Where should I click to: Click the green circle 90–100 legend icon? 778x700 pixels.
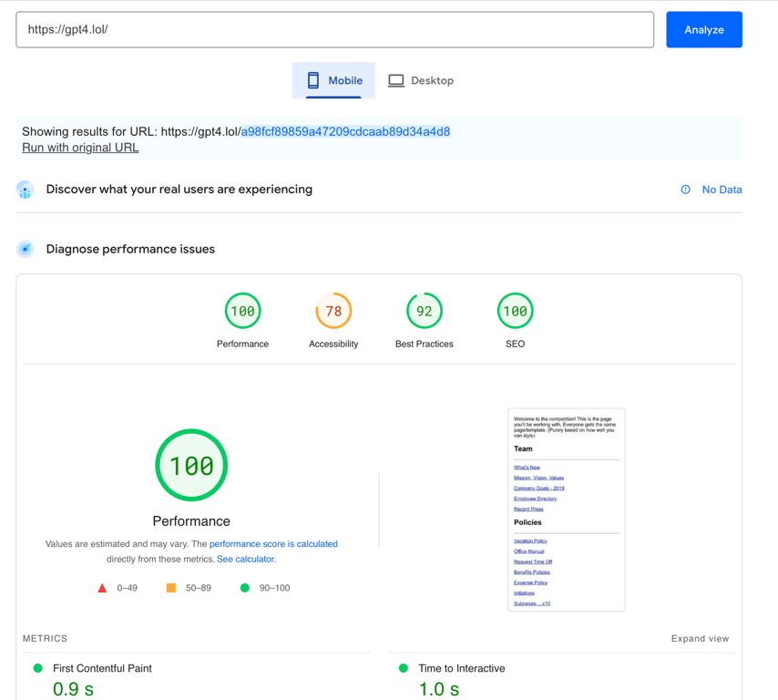(x=245, y=588)
